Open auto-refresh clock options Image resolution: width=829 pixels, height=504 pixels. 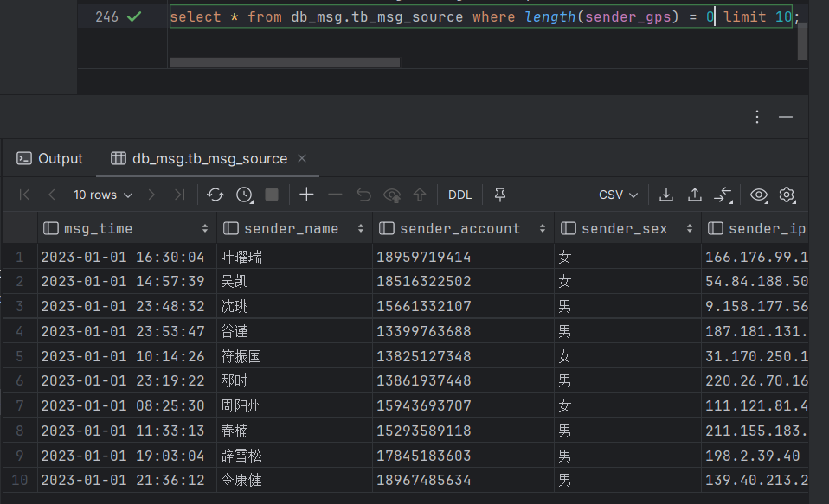coord(244,195)
